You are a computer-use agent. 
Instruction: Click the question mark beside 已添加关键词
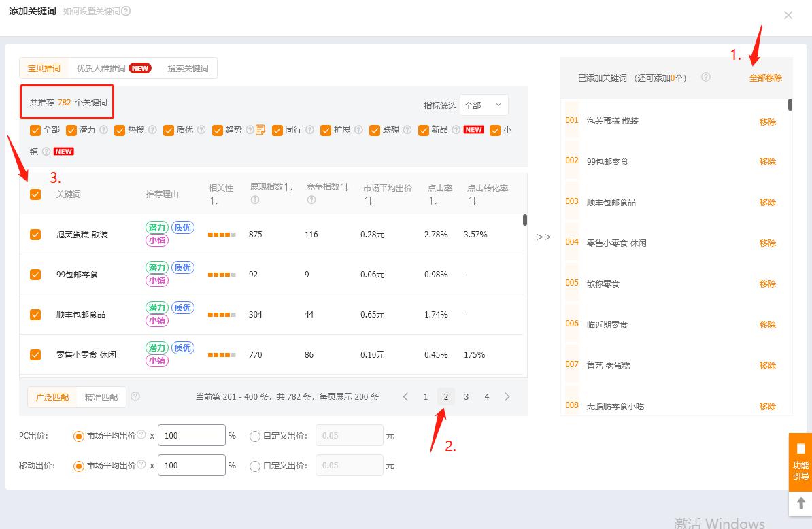(x=706, y=78)
